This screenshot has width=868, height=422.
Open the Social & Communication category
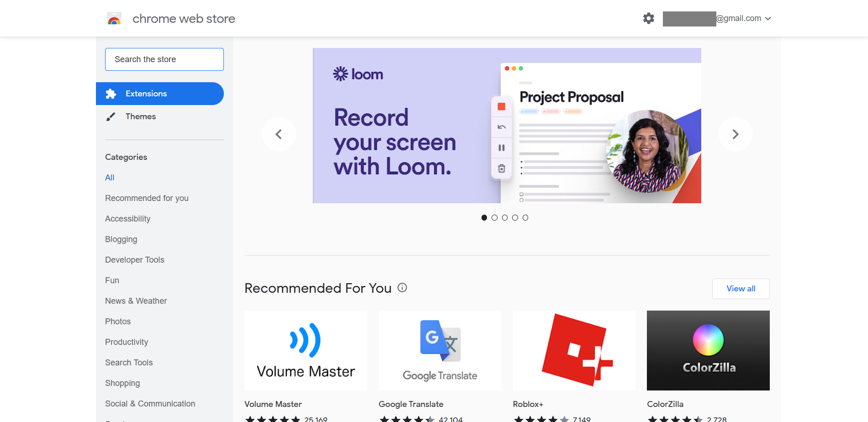point(150,404)
